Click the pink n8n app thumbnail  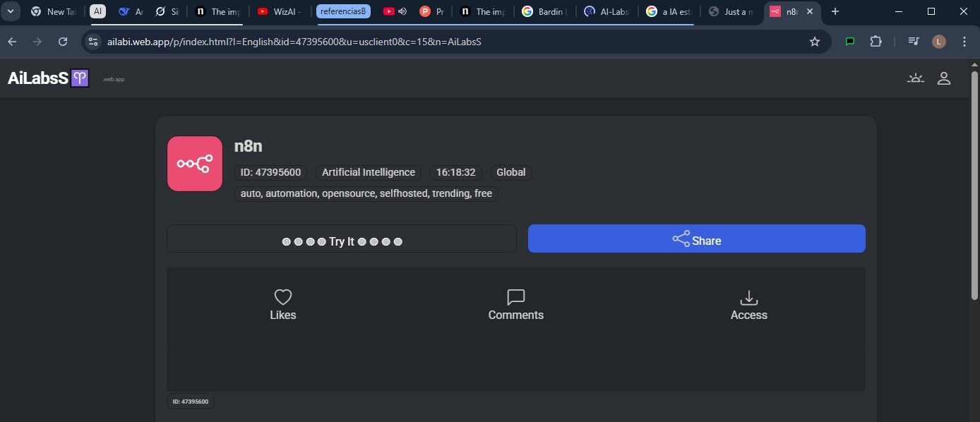[195, 164]
